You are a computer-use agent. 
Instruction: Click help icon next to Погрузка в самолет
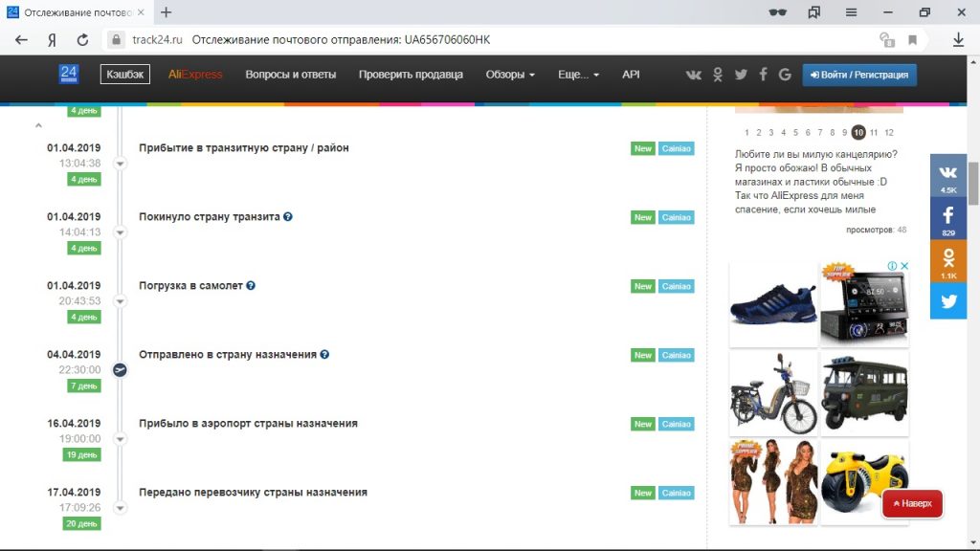tap(251, 285)
